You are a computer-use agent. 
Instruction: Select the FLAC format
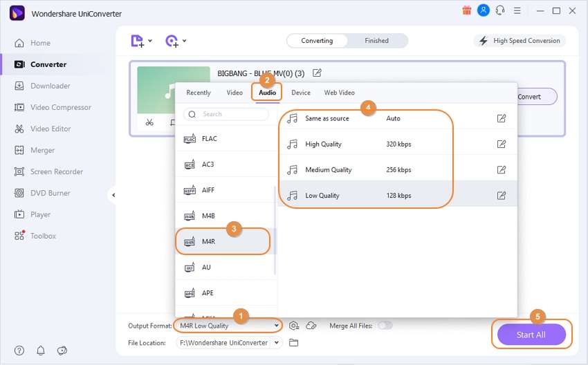226,139
